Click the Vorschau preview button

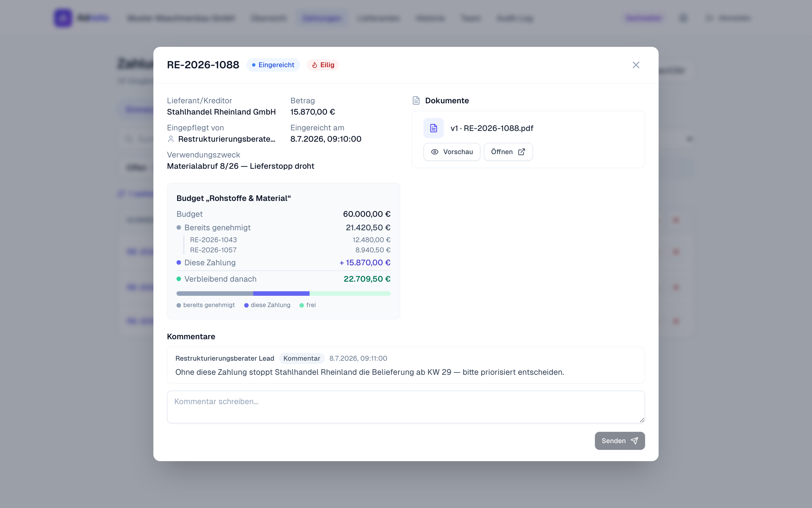point(452,152)
